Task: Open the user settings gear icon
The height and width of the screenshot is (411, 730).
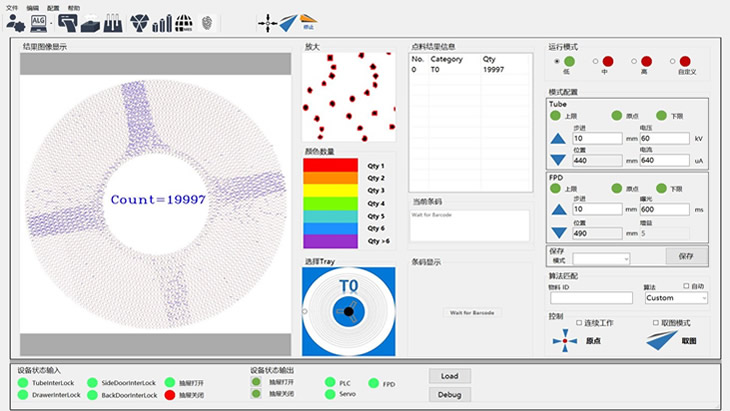Action: [x=15, y=23]
